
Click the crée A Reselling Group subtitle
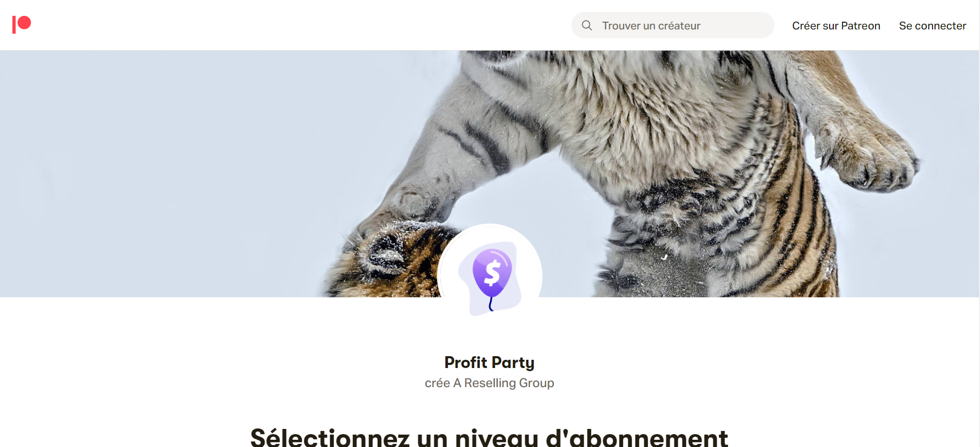coord(489,383)
